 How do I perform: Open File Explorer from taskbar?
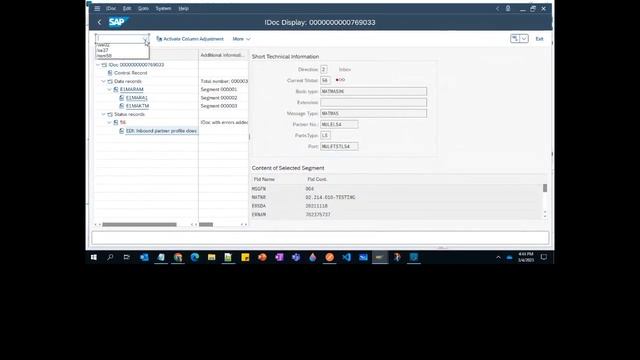pyautogui.click(x=211, y=257)
